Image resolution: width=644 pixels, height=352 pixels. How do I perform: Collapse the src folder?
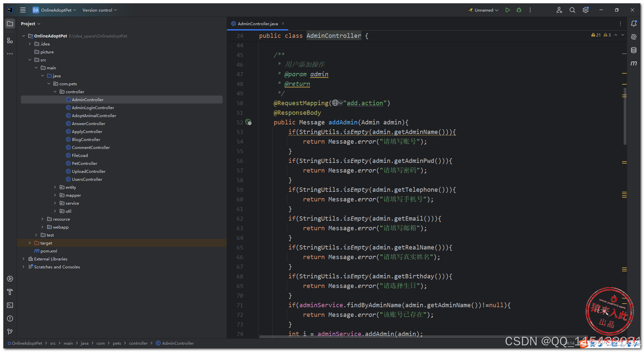click(x=30, y=60)
